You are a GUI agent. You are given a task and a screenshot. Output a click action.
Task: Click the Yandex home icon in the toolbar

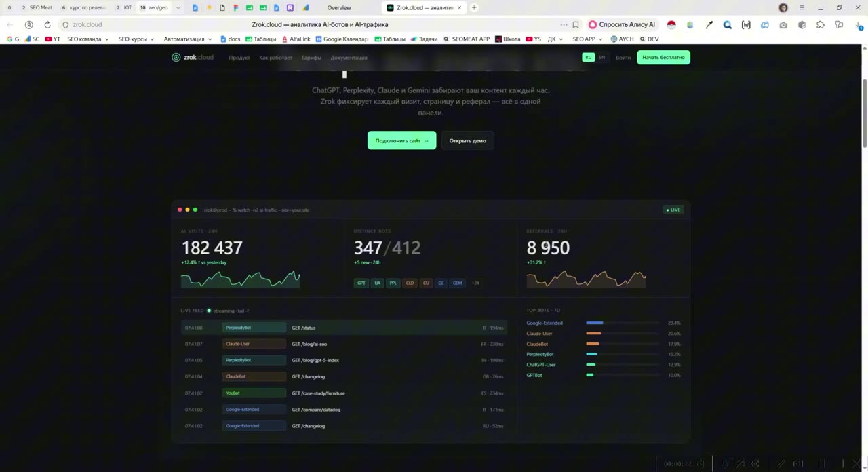[x=28, y=25]
